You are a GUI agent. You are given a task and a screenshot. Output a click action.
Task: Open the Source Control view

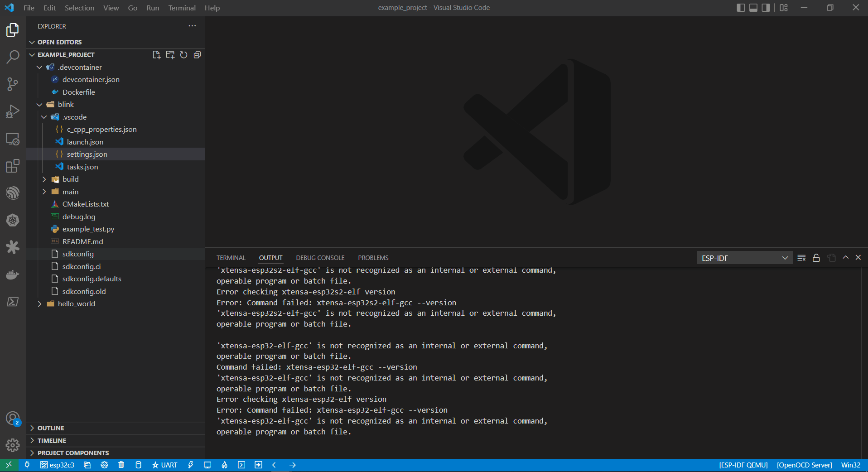point(12,84)
